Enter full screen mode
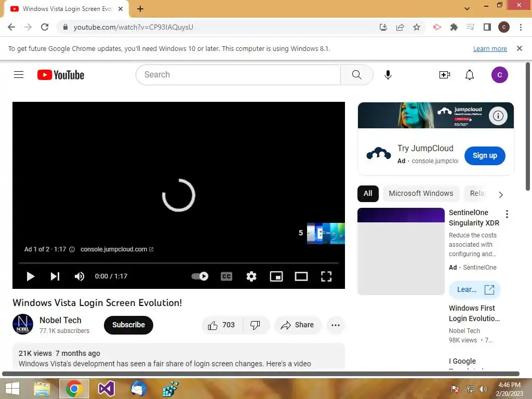Viewport: 532px width, 399px height. coord(326,276)
